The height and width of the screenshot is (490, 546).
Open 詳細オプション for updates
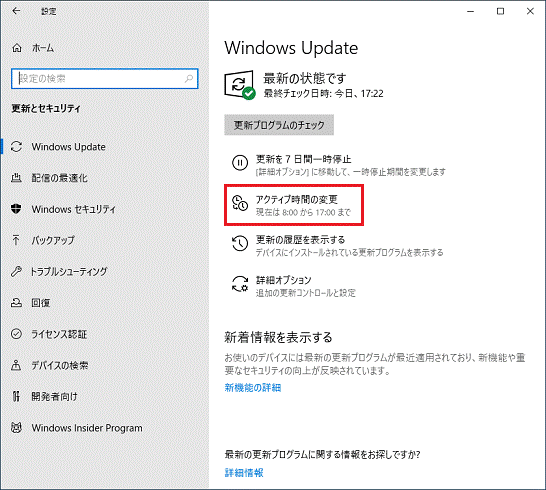(x=294, y=286)
